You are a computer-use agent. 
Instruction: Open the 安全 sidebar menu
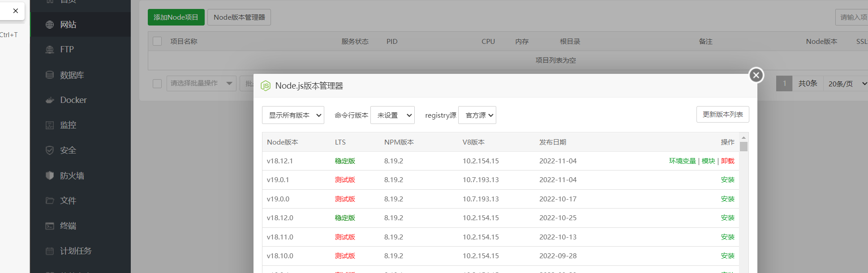click(x=81, y=150)
